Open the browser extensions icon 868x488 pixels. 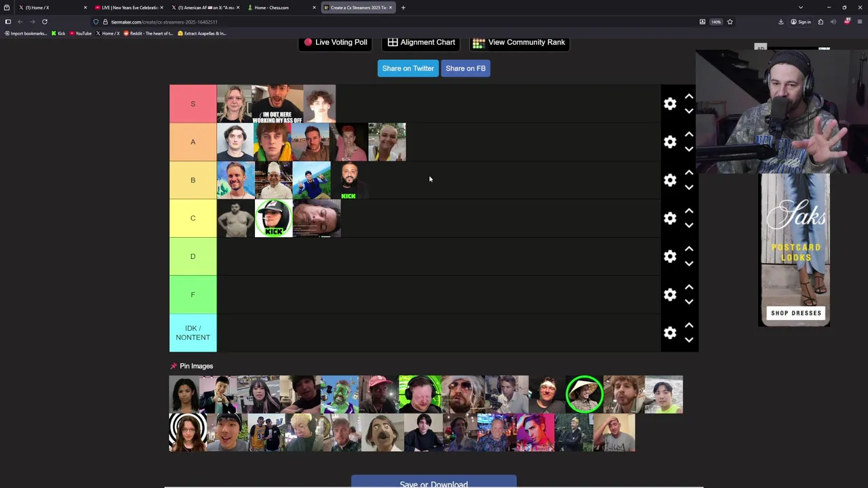coord(821,22)
